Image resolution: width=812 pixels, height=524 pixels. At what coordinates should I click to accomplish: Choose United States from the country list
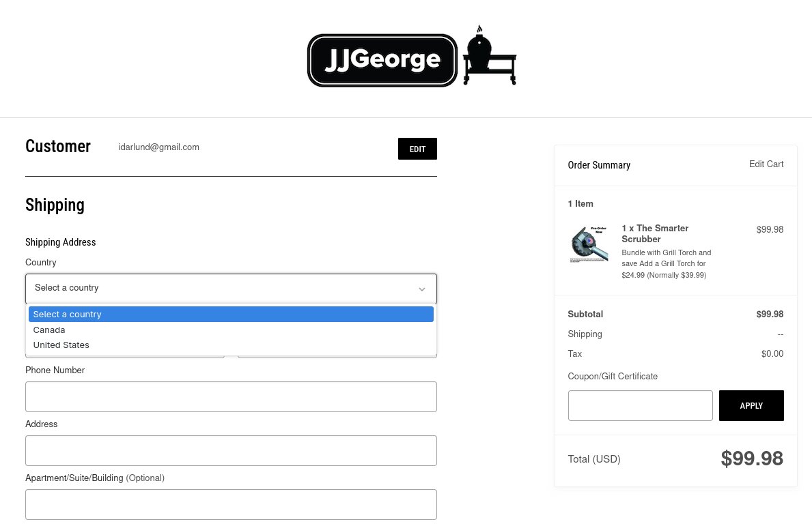click(x=231, y=345)
